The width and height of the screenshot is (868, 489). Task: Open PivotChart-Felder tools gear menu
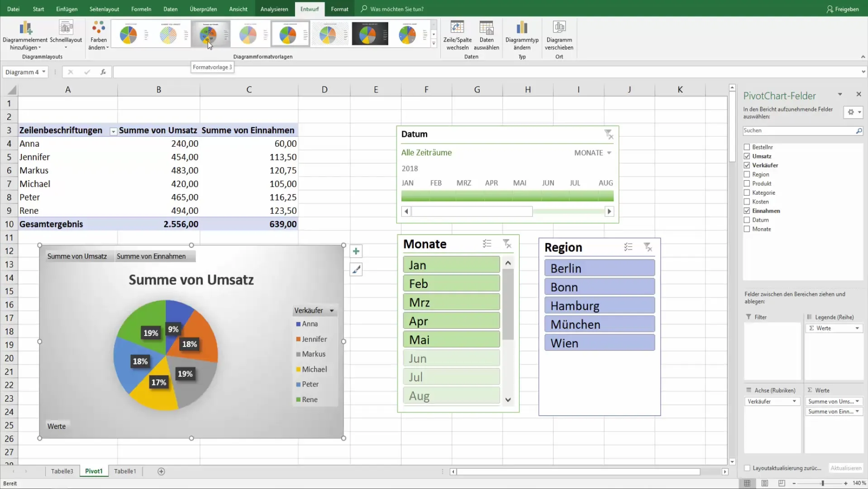pyautogui.click(x=854, y=112)
